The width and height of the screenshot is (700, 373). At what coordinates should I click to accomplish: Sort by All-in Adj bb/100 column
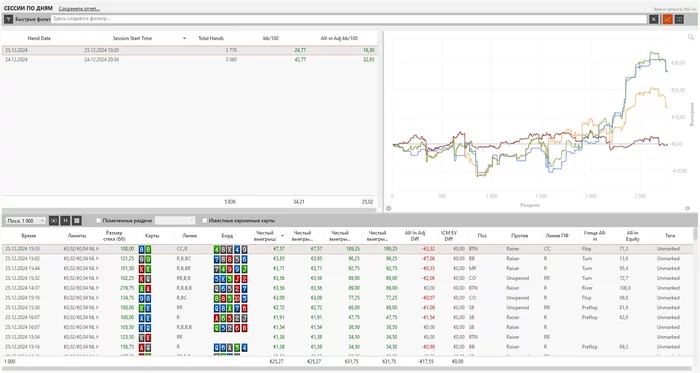pos(339,38)
